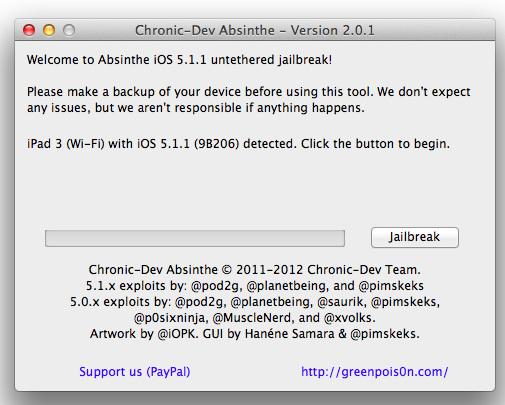Click the greyed-out zoom window button
The image size is (505, 405).
[x=69, y=30]
